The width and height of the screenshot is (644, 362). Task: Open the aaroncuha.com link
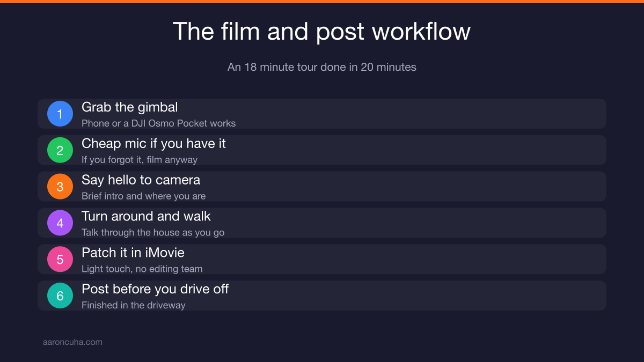click(x=72, y=342)
